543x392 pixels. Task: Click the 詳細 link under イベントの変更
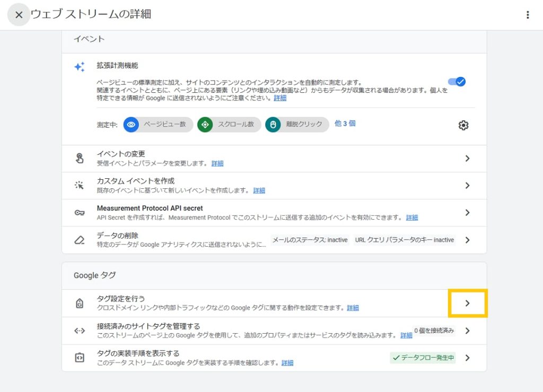point(217,163)
